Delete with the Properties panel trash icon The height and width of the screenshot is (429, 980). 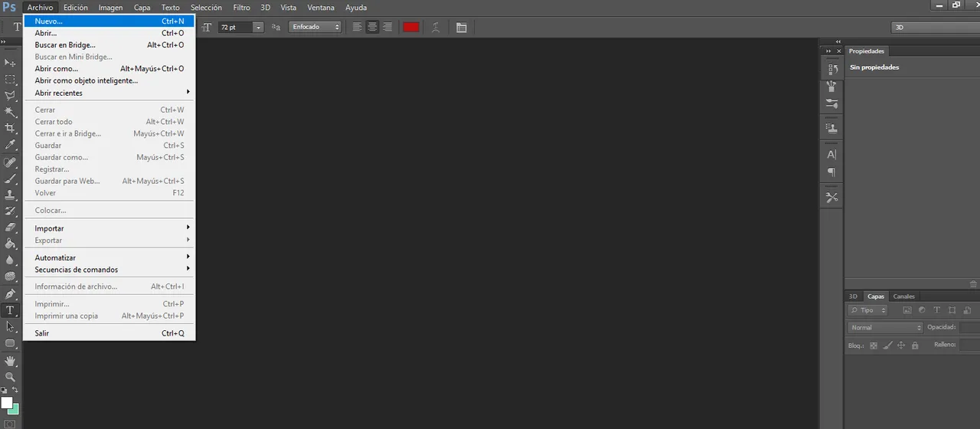coord(974,283)
